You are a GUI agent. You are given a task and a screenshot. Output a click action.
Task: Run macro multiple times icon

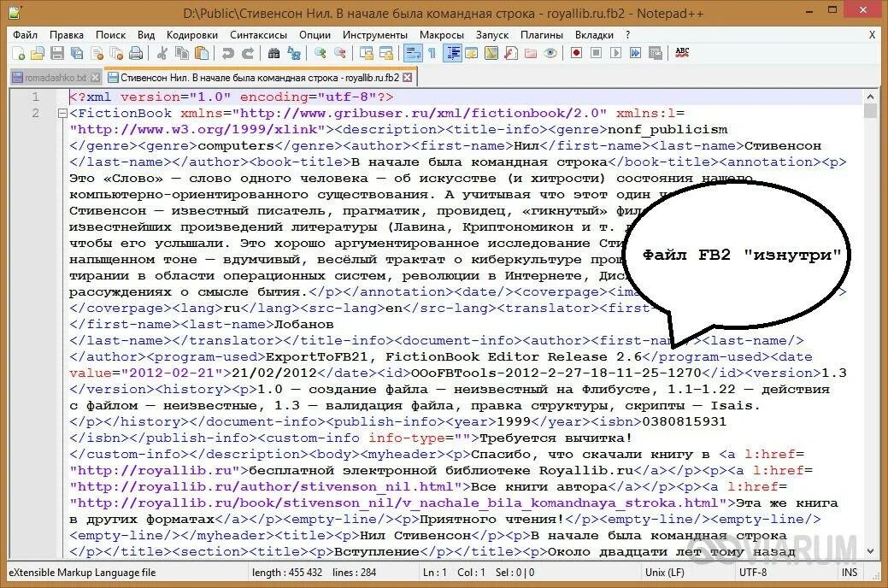635,53
